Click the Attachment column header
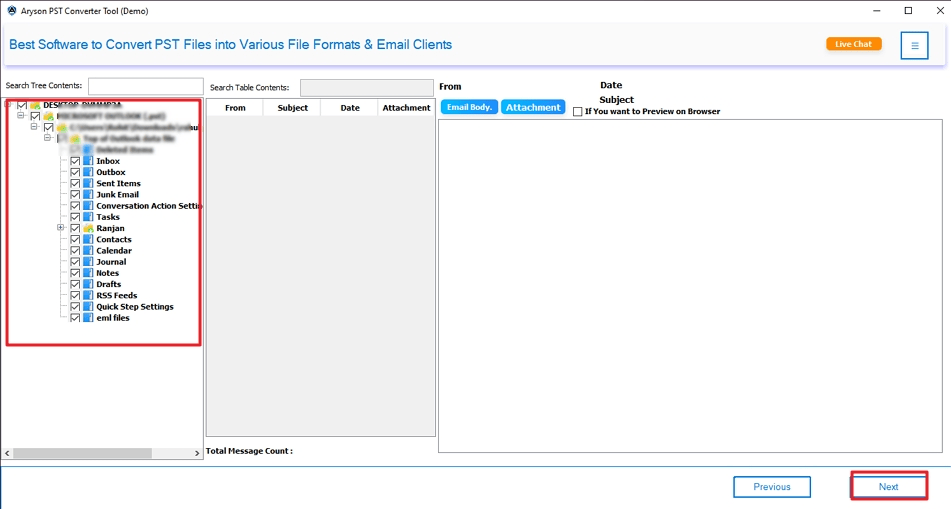951x509 pixels. (406, 108)
